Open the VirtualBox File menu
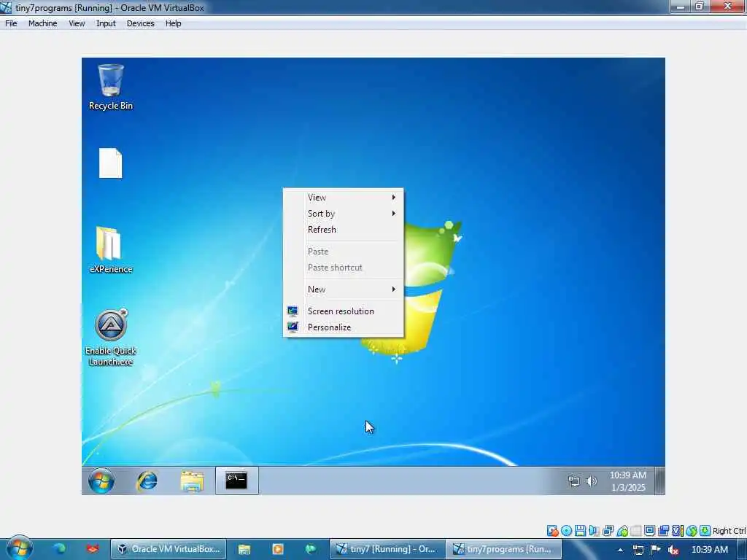The height and width of the screenshot is (560, 747). tap(11, 23)
